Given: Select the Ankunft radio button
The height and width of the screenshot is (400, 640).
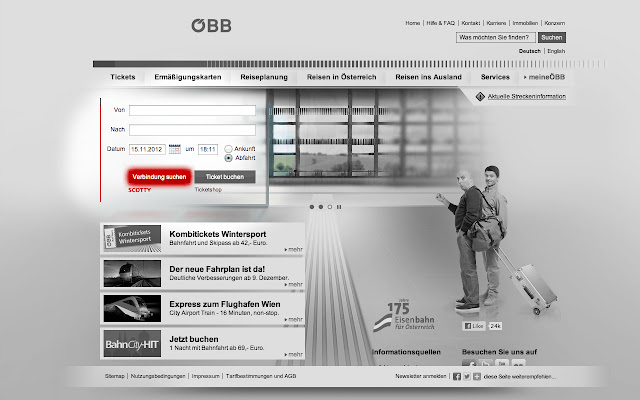Looking at the screenshot, I should (x=228, y=149).
